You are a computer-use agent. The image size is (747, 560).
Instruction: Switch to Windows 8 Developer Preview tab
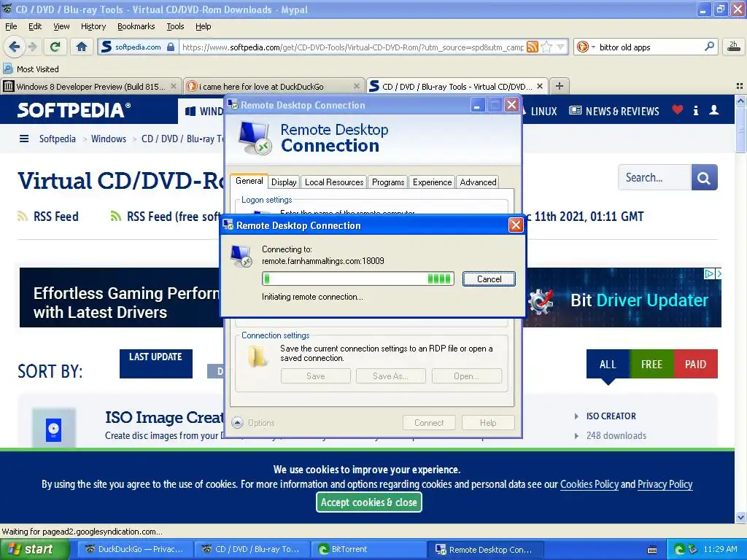coord(90,86)
